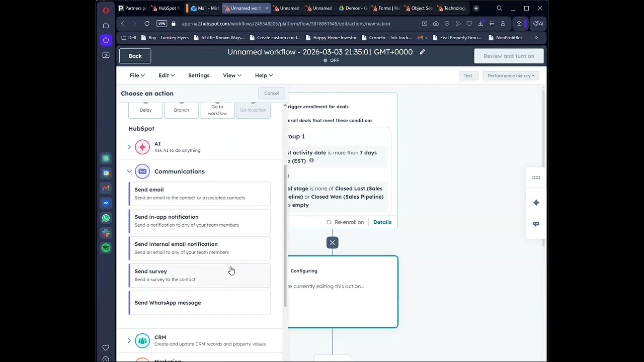Open Gmail from the Opera sidebar

coord(106,188)
